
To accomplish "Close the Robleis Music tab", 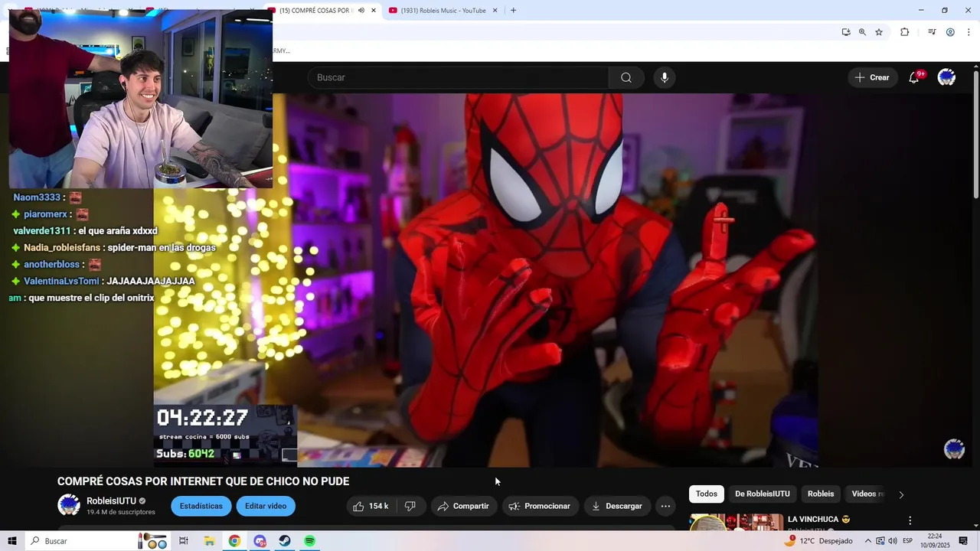I will pos(495,10).
